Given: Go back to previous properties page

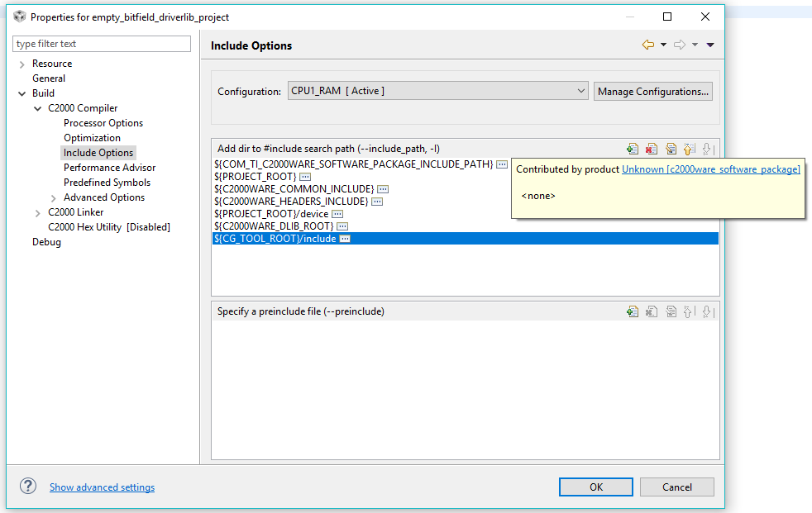Looking at the screenshot, I should click(647, 45).
